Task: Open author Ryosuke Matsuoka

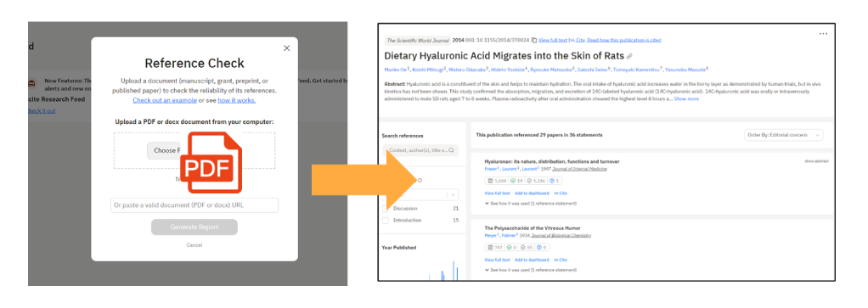Action: (x=551, y=70)
